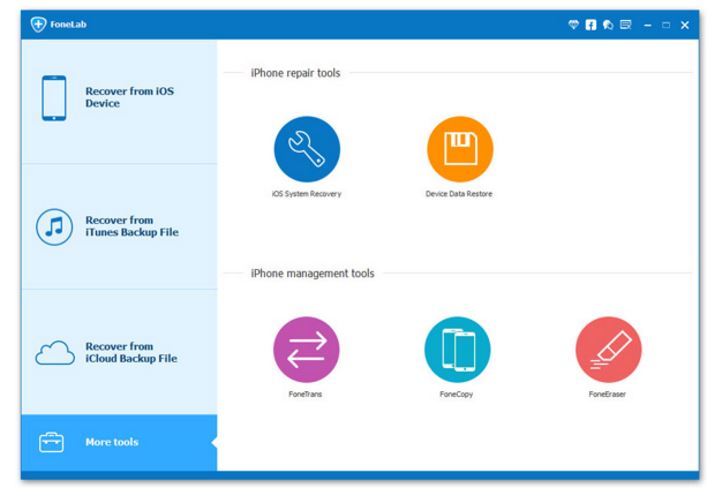This screenshot has height=497, width=718.
Task: Select Recover from iTunes Backup File tab
Action: pyautogui.click(x=119, y=227)
